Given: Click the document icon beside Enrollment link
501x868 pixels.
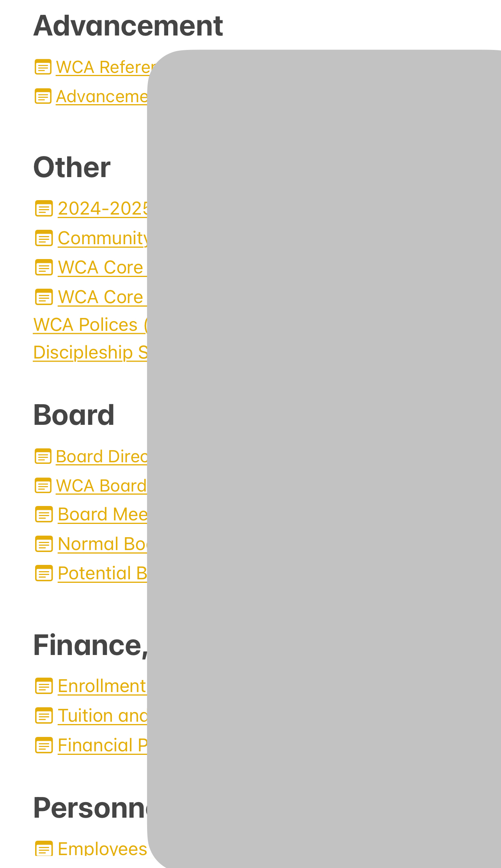Looking at the screenshot, I should click(x=44, y=686).
